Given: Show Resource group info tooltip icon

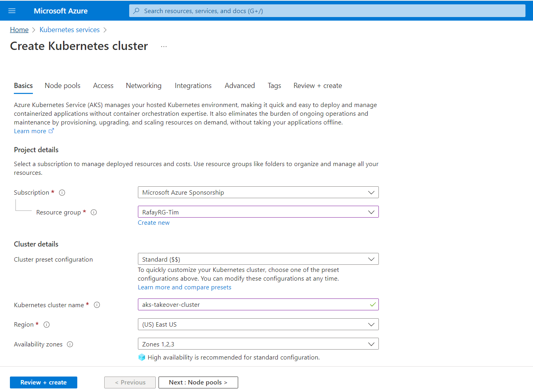Looking at the screenshot, I should pyautogui.click(x=94, y=212).
